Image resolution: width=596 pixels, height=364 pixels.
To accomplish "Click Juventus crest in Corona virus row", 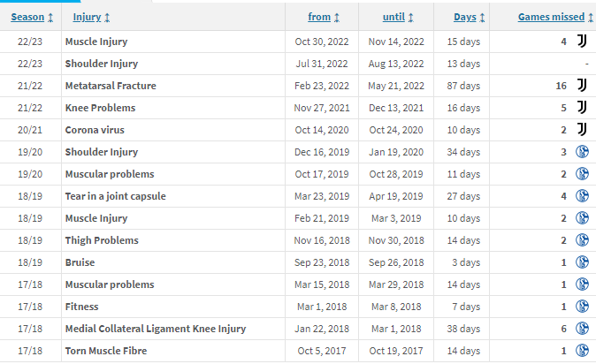I will click(x=582, y=130).
